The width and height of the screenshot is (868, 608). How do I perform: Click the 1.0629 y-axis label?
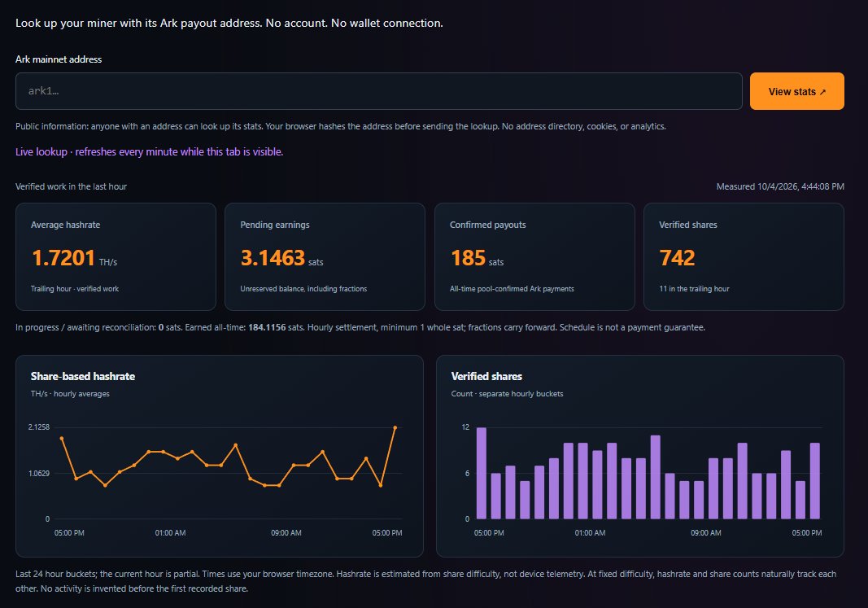click(x=39, y=473)
